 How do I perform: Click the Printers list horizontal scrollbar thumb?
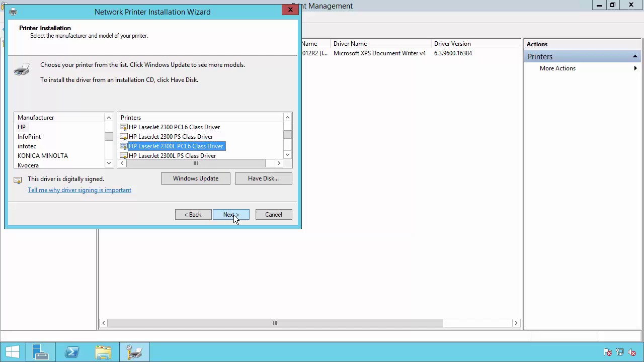(196, 163)
